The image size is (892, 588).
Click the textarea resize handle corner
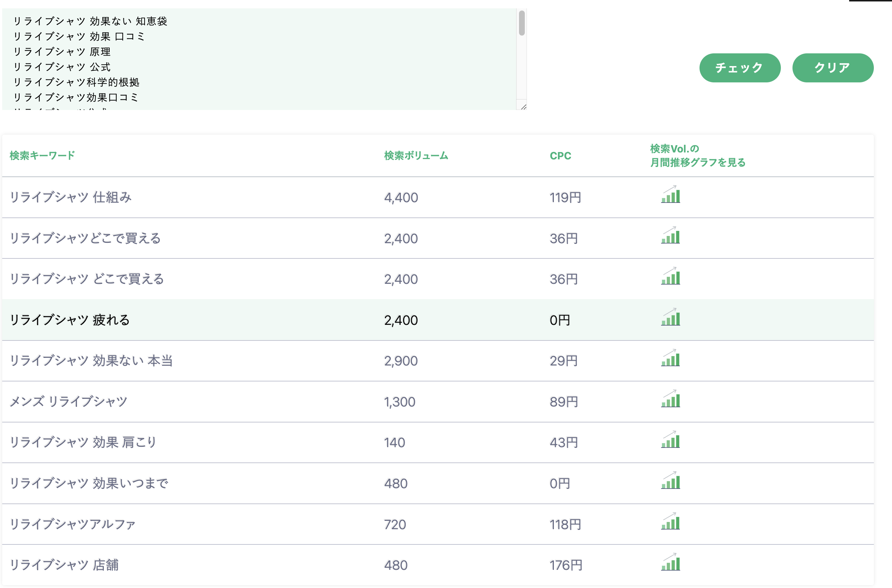click(x=523, y=107)
